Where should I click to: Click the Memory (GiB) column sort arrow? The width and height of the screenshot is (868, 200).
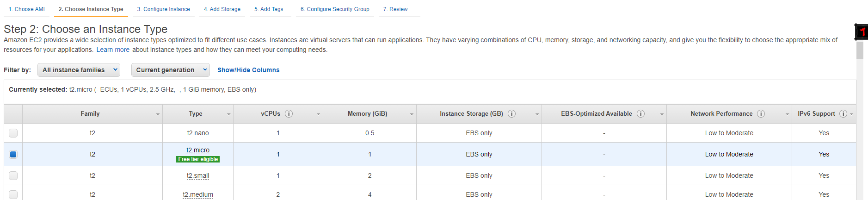(x=412, y=114)
